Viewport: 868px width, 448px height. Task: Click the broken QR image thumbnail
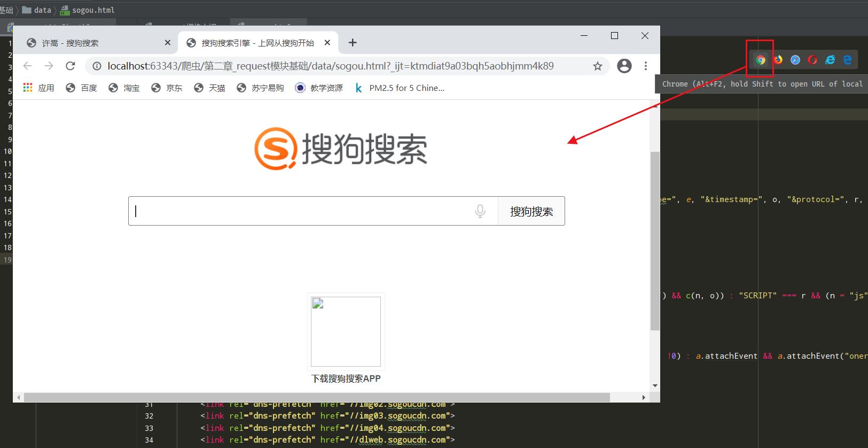(x=346, y=331)
